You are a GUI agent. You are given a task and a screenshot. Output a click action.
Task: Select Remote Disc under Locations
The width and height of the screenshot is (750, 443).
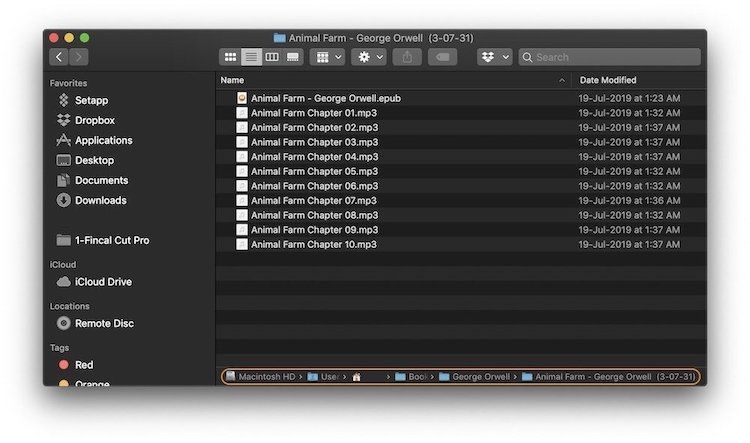click(104, 323)
